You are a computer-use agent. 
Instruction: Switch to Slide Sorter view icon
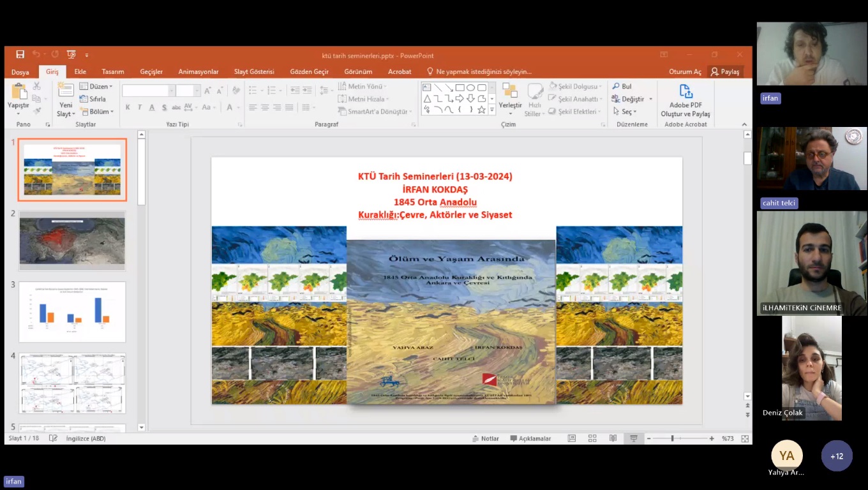(x=592, y=438)
